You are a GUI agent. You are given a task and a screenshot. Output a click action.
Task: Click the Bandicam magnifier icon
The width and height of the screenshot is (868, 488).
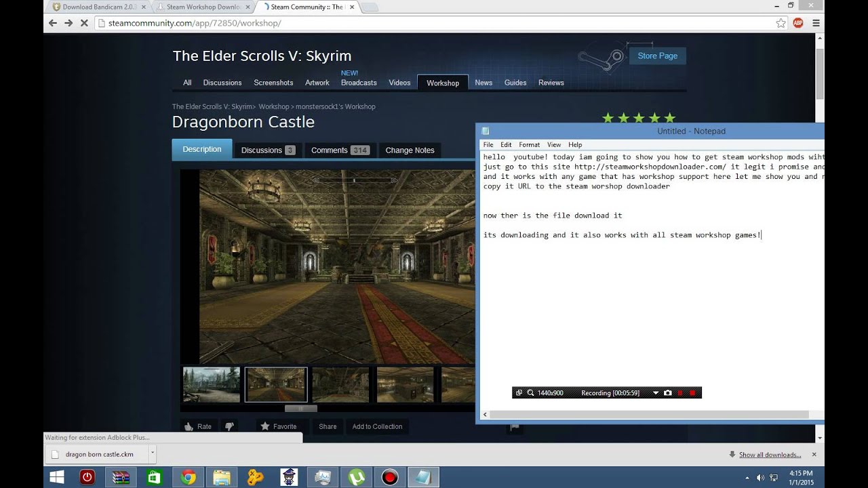coord(530,393)
